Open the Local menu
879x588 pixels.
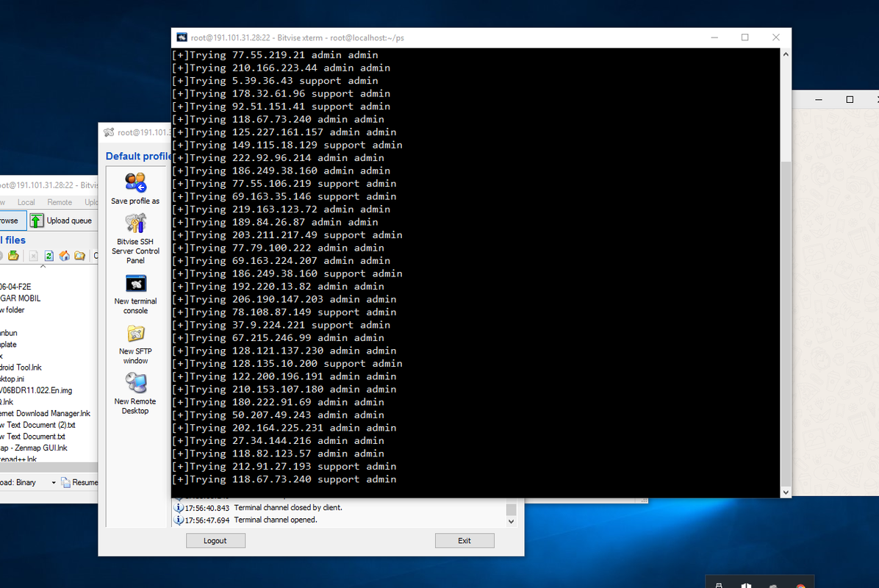coord(26,201)
